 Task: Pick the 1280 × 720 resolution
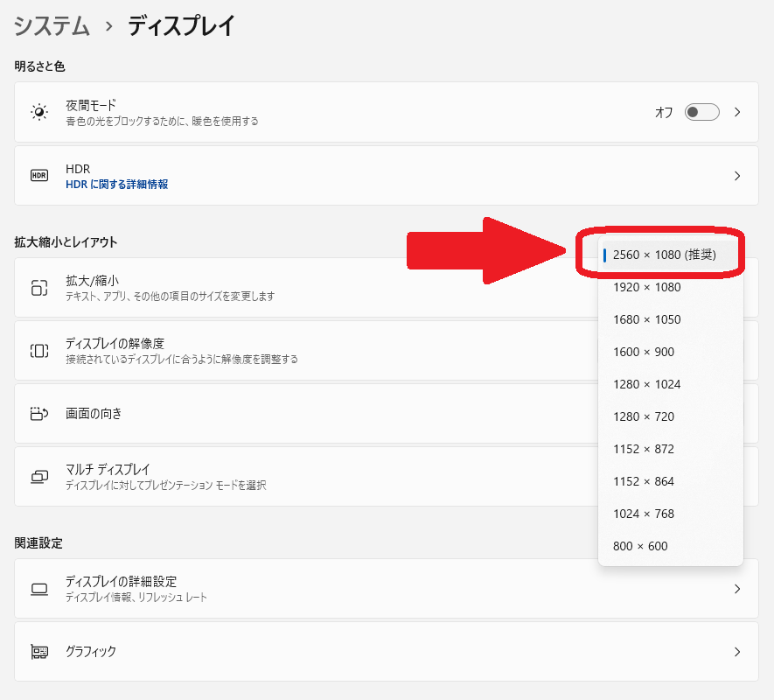pyautogui.click(x=670, y=416)
